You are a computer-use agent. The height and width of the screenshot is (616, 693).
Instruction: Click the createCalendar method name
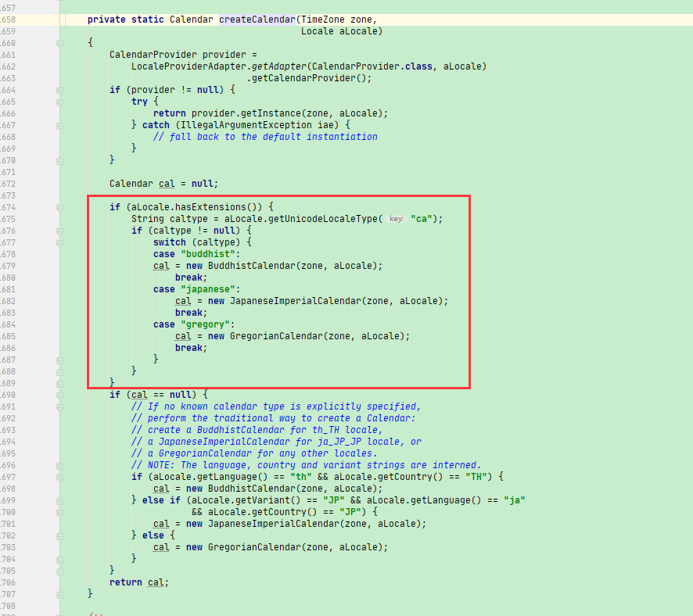(257, 20)
